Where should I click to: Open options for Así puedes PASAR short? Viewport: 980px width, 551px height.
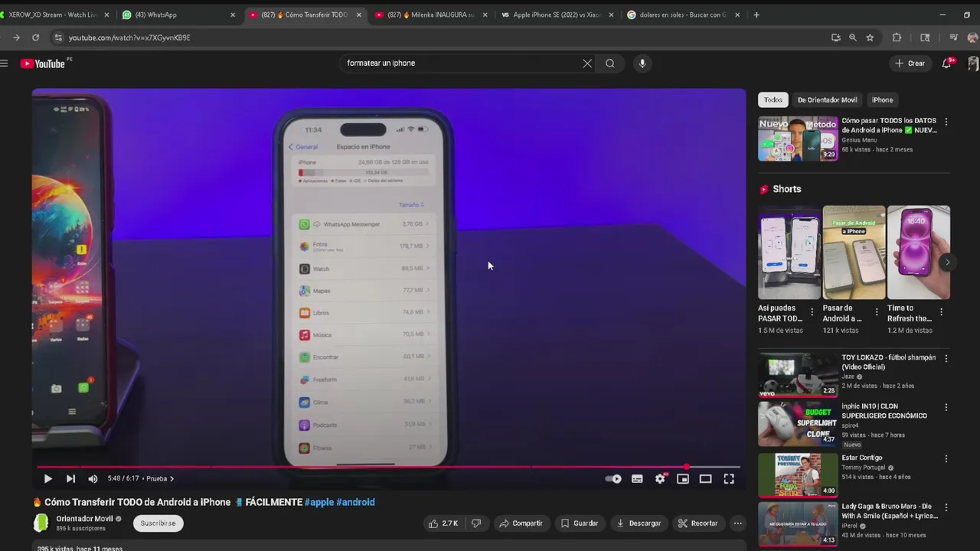[x=812, y=312]
